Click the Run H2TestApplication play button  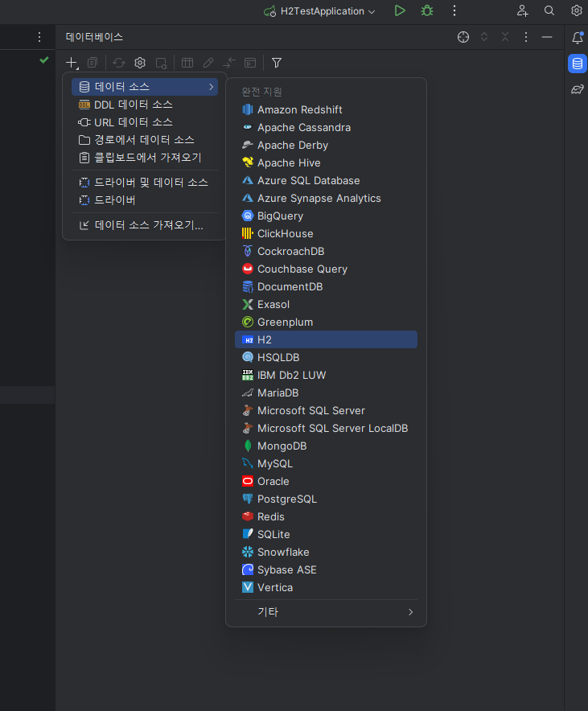400,11
